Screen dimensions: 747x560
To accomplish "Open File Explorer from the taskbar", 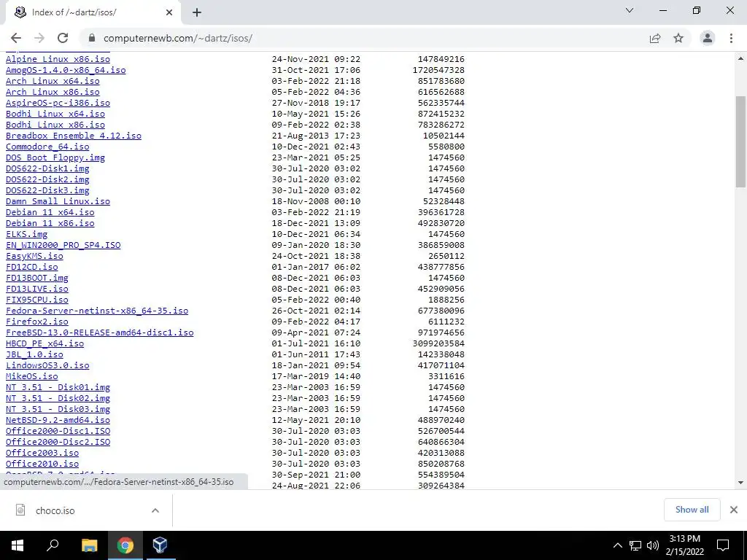I will pyautogui.click(x=89, y=545).
